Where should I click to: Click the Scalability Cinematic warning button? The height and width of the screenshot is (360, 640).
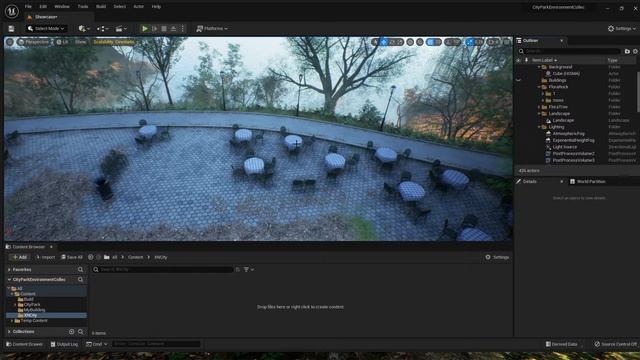pos(114,42)
